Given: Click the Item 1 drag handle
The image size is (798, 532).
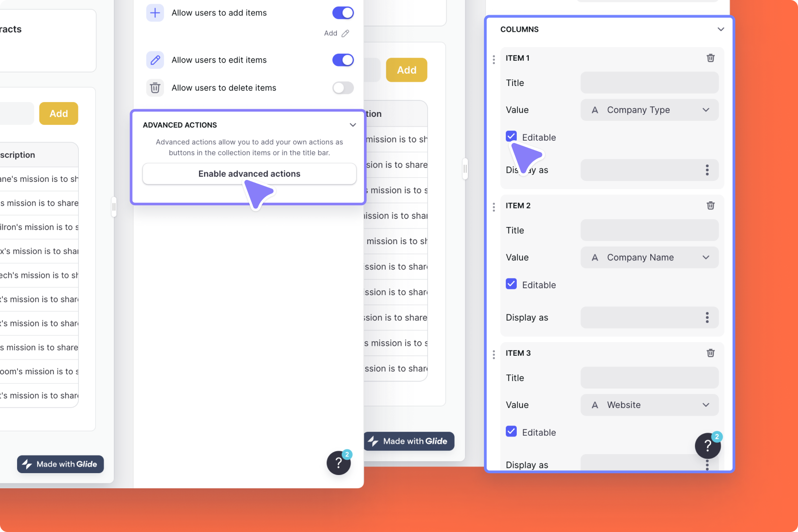Looking at the screenshot, I should pyautogui.click(x=494, y=59).
